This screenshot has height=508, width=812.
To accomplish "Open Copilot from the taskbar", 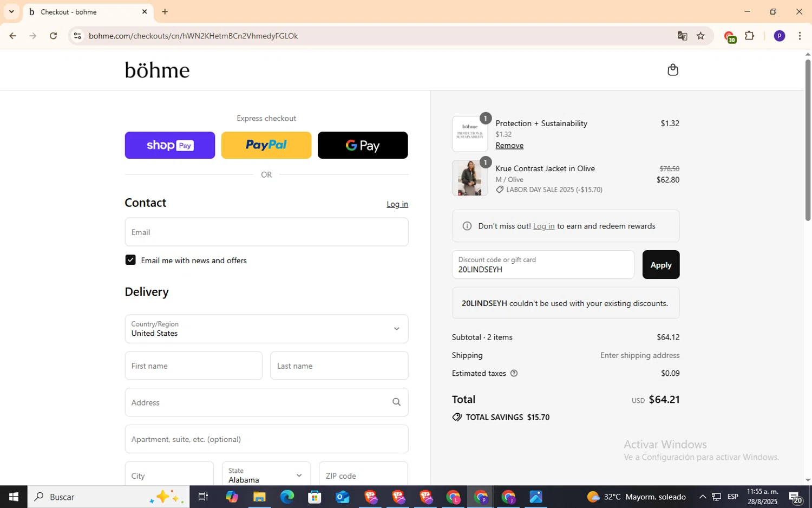I will click(x=232, y=497).
